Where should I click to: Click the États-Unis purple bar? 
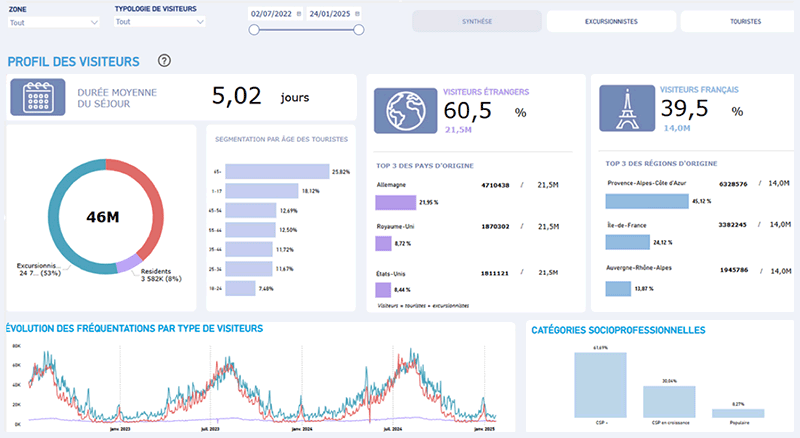[x=383, y=290]
